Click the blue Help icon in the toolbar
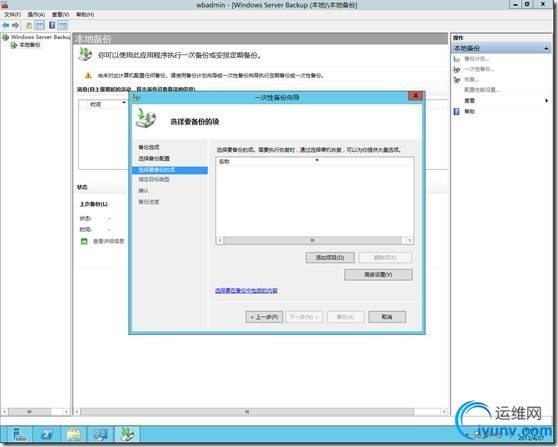This screenshot has width=558, height=447. [52, 25]
